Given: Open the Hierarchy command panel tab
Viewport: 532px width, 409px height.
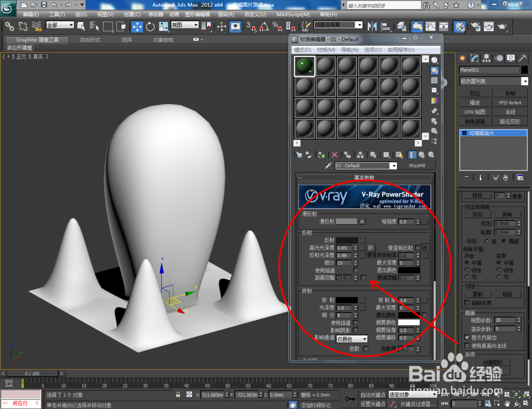Looking at the screenshot, I should pos(487,58).
